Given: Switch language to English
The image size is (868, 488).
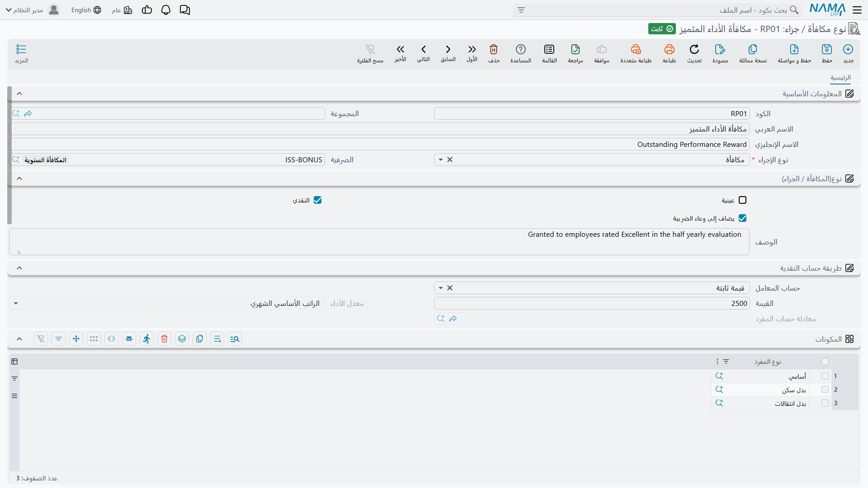Looking at the screenshot, I should tap(86, 10).
